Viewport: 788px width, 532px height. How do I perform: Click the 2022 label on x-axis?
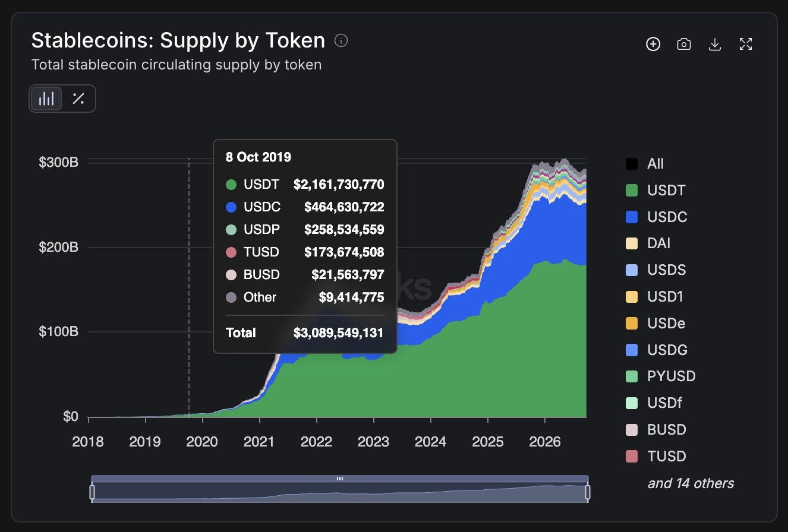pyautogui.click(x=316, y=442)
